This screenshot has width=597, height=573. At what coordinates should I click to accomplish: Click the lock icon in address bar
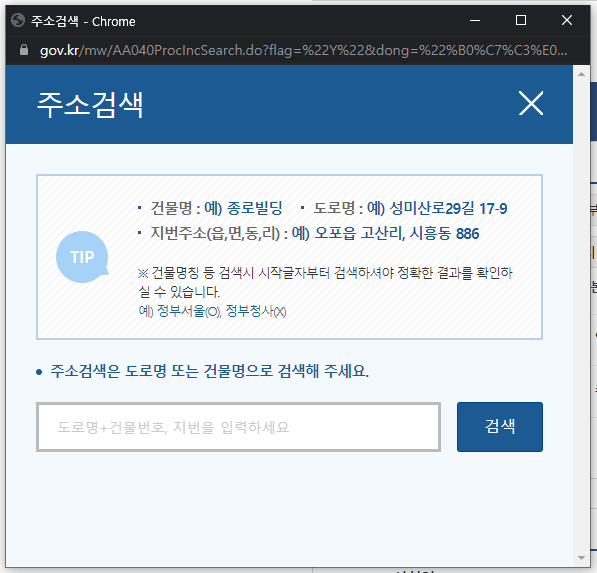[24, 50]
